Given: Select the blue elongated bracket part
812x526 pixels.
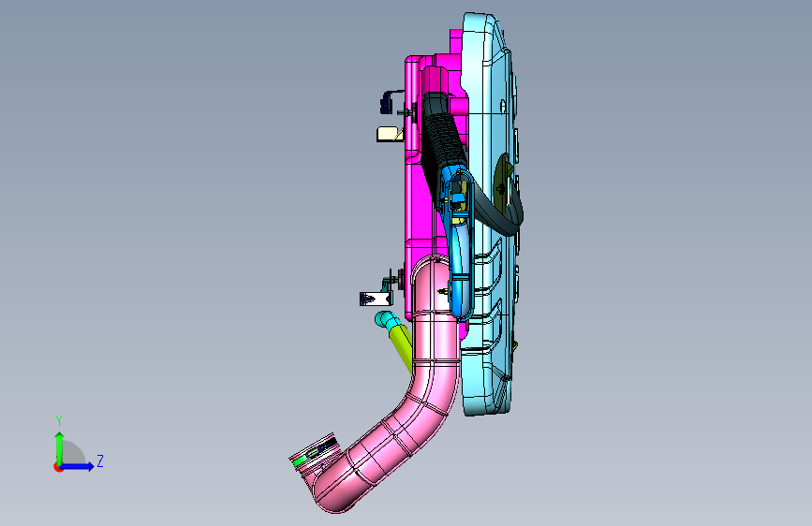Looking at the screenshot, I should click(x=460, y=249).
